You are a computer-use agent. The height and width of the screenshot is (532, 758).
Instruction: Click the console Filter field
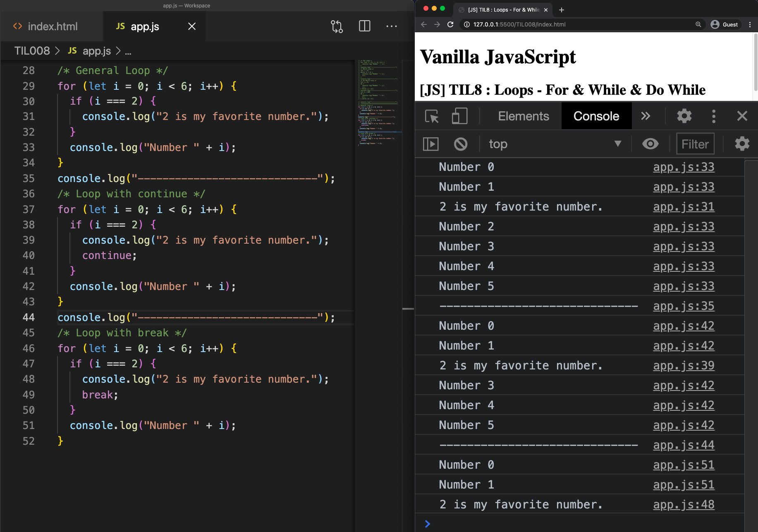(695, 144)
